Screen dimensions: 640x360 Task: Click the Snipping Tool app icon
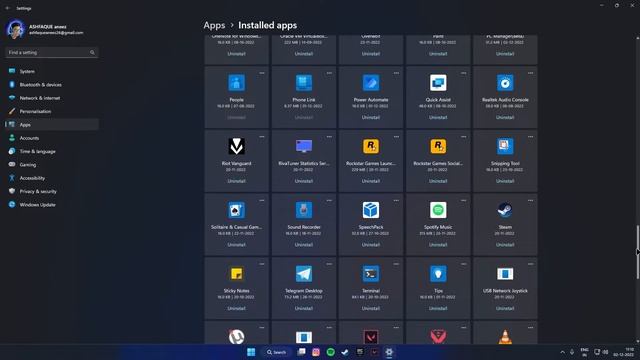(505, 146)
